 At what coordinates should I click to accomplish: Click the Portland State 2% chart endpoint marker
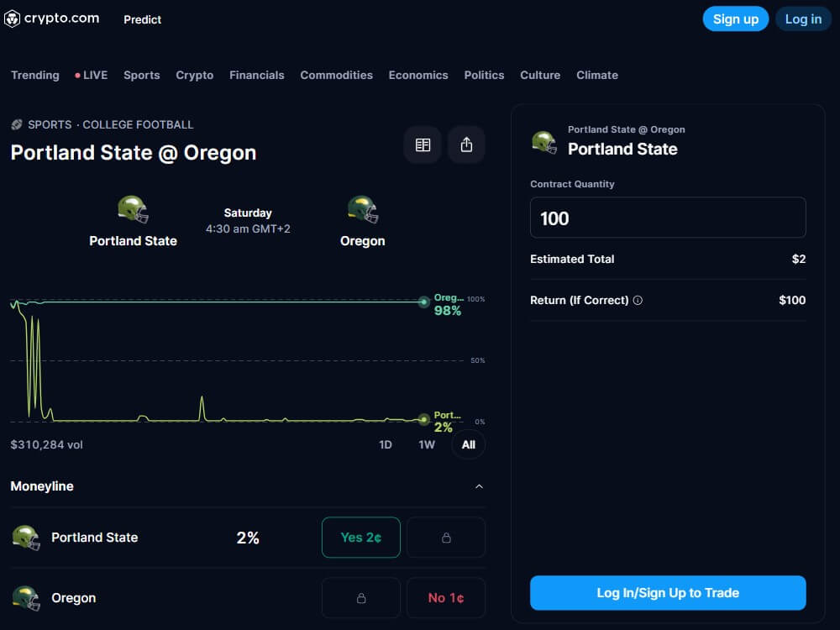(x=423, y=419)
